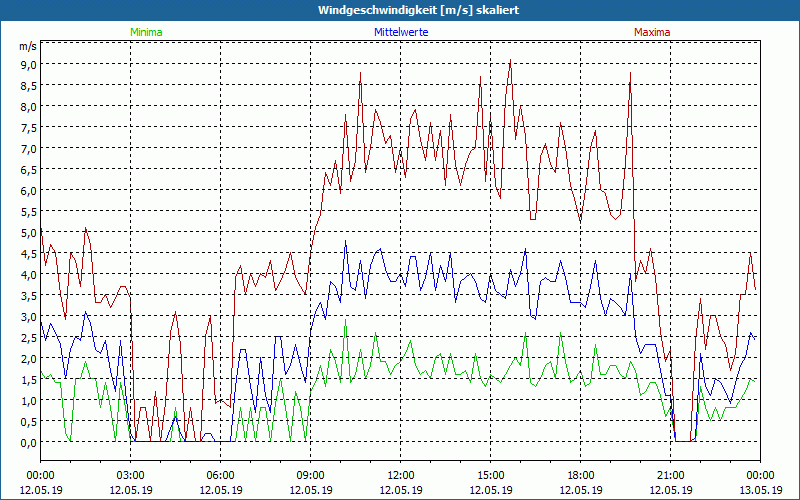Click the 15:00 time axis label
The height and width of the screenshot is (500, 800).
click(490, 476)
